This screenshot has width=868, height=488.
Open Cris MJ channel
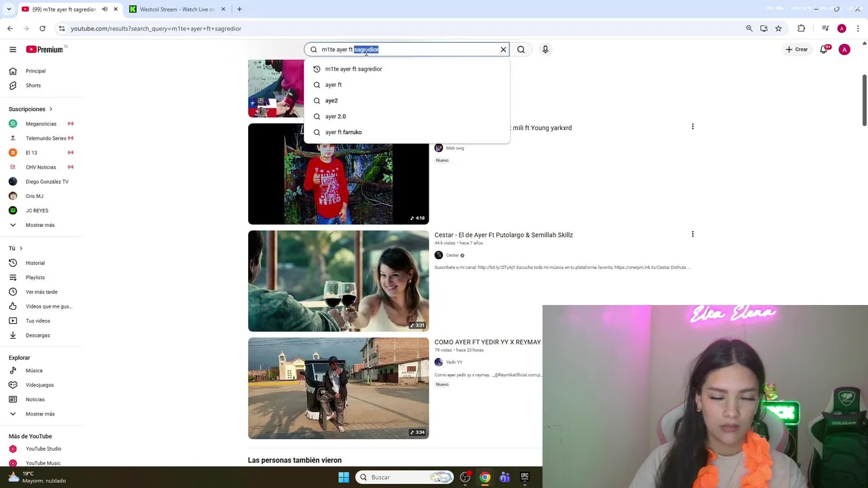pyautogui.click(x=34, y=196)
